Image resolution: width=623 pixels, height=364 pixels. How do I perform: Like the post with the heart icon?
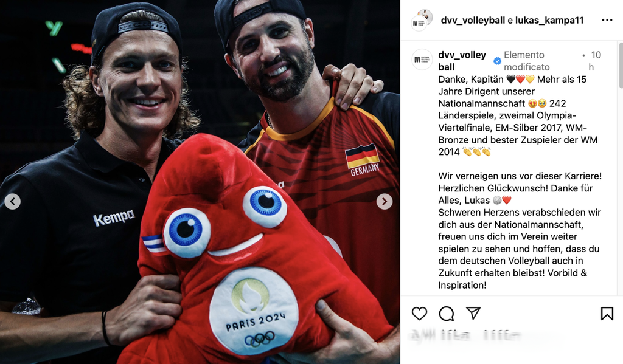click(x=419, y=314)
